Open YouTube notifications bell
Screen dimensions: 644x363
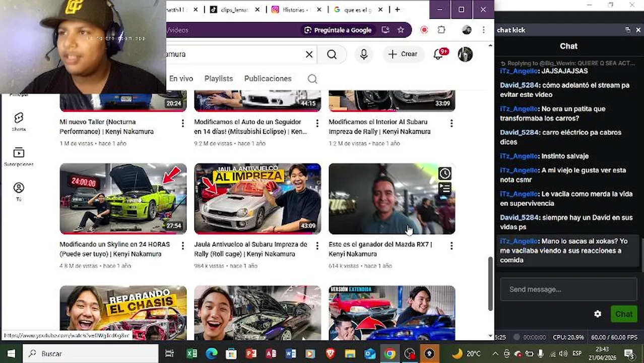tap(438, 54)
